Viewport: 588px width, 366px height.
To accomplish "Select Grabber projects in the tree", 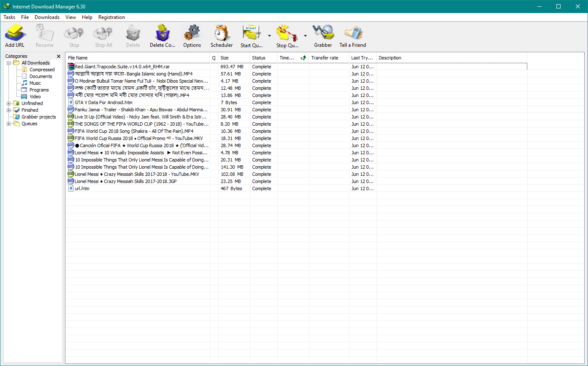I will (39, 117).
